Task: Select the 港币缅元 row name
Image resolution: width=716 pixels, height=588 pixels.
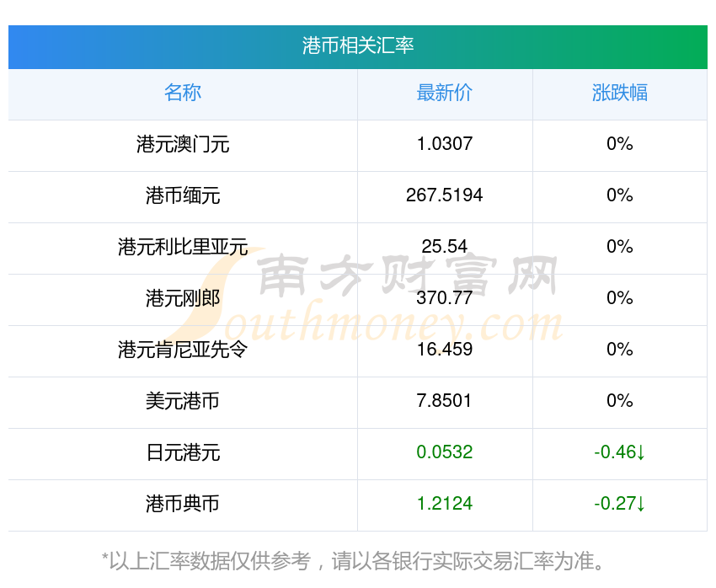Action: point(183,195)
